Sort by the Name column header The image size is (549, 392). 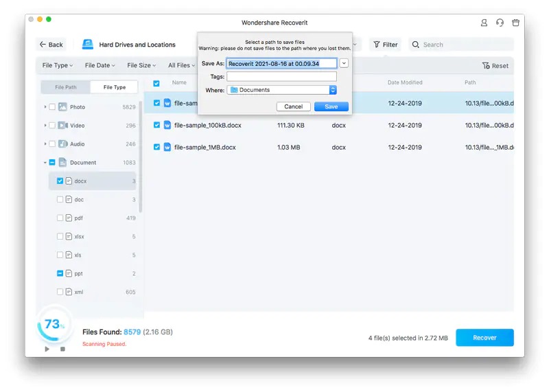(179, 82)
